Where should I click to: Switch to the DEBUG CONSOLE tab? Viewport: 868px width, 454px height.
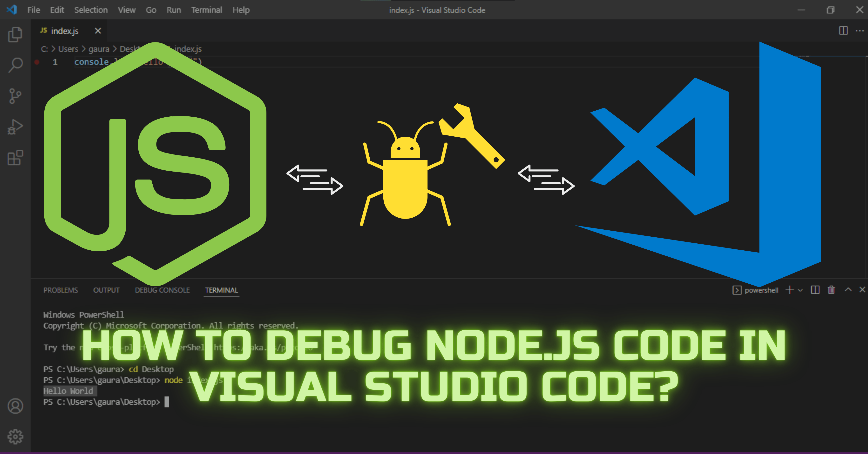(x=162, y=290)
